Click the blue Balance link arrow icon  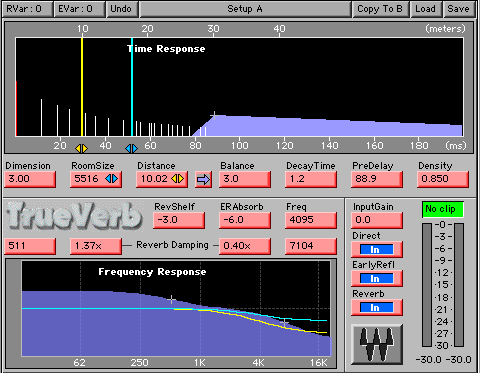tap(203, 180)
